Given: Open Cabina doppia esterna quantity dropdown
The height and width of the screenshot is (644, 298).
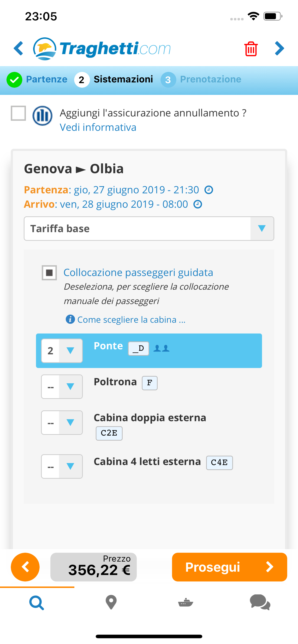Looking at the screenshot, I should coord(62,422).
